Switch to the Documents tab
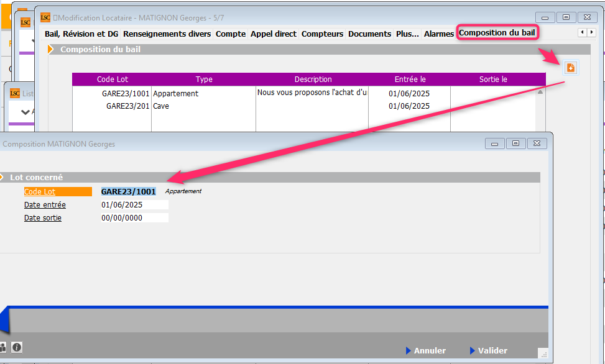Screen dimensions: 605x364 pos(369,34)
